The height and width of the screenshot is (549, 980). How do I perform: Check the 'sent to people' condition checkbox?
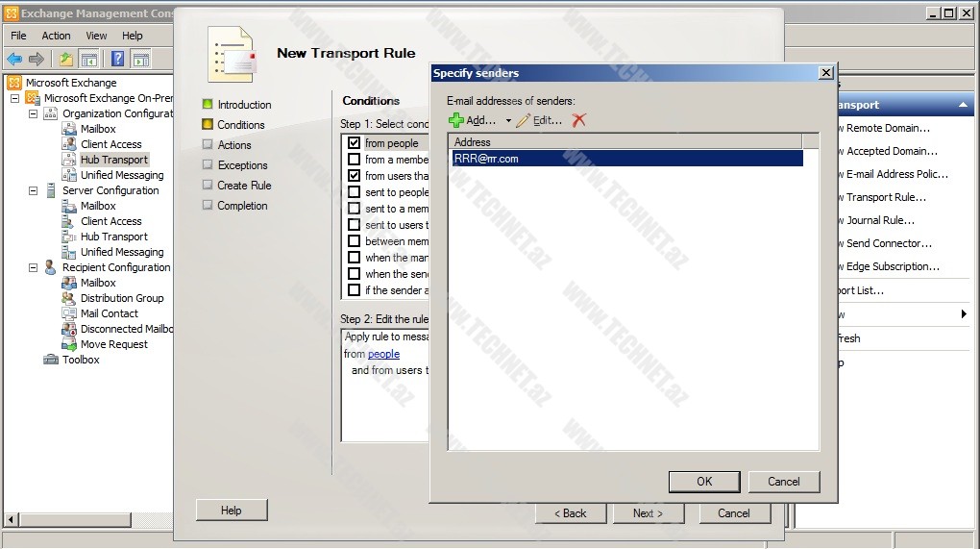pyautogui.click(x=354, y=192)
